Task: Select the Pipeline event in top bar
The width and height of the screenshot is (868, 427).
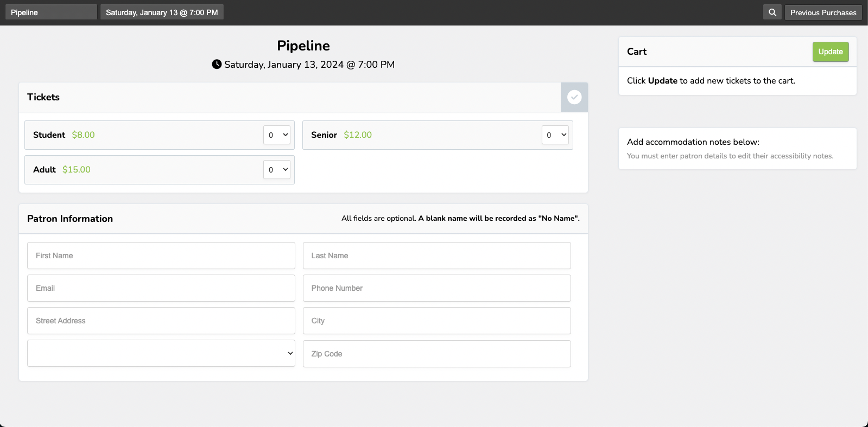Action: coord(51,12)
